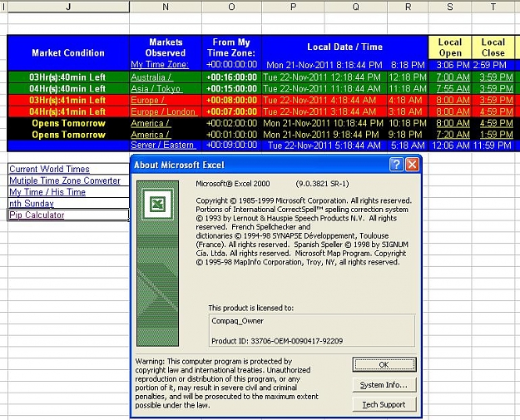Click the Local Close header cell
This screenshot has width=520, height=420.
[x=493, y=47]
